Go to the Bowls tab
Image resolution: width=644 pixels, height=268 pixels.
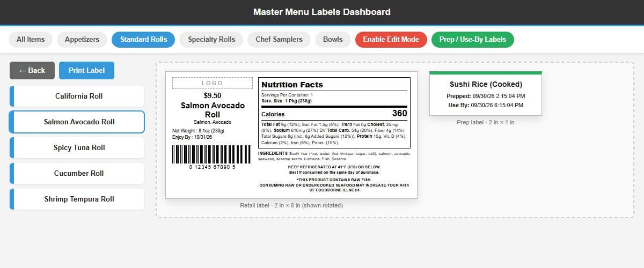[333, 40]
